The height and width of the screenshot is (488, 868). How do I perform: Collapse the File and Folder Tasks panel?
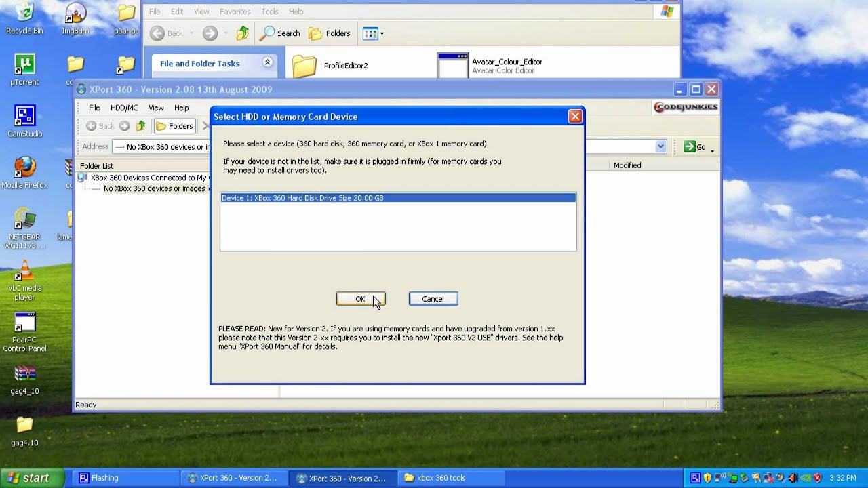[267, 63]
